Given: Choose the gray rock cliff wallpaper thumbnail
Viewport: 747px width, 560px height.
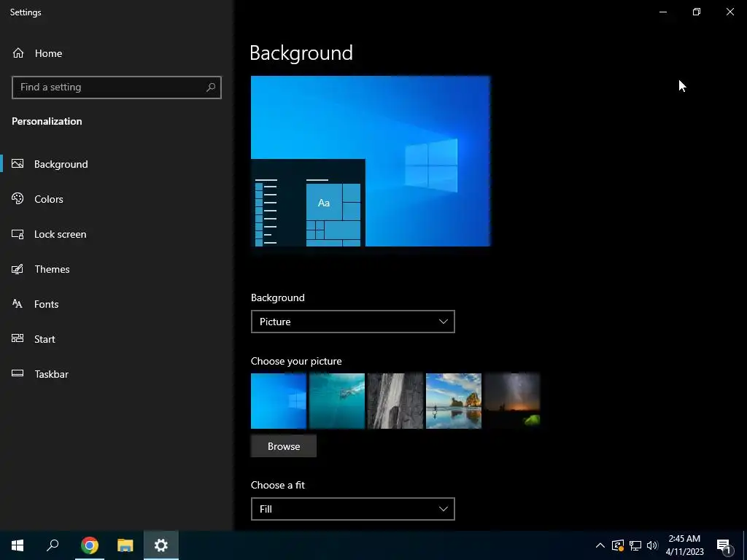Looking at the screenshot, I should (x=395, y=401).
